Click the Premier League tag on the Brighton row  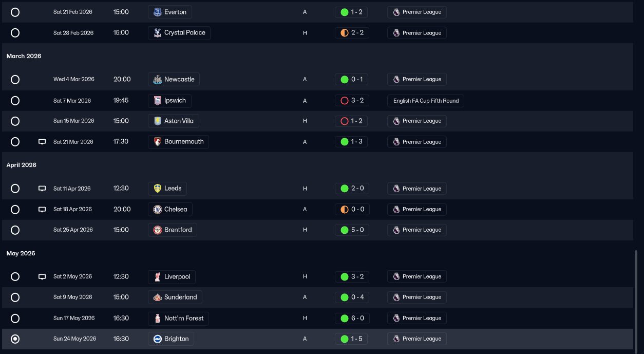click(x=416, y=339)
